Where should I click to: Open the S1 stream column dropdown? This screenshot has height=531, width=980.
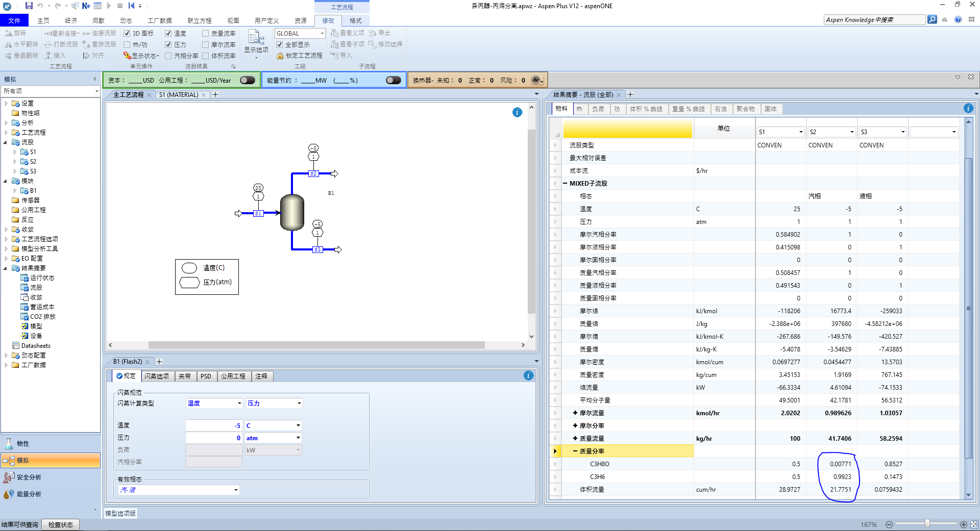coord(800,132)
